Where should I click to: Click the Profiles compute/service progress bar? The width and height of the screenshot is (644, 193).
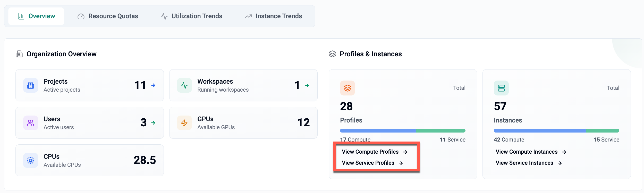pos(402,131)
